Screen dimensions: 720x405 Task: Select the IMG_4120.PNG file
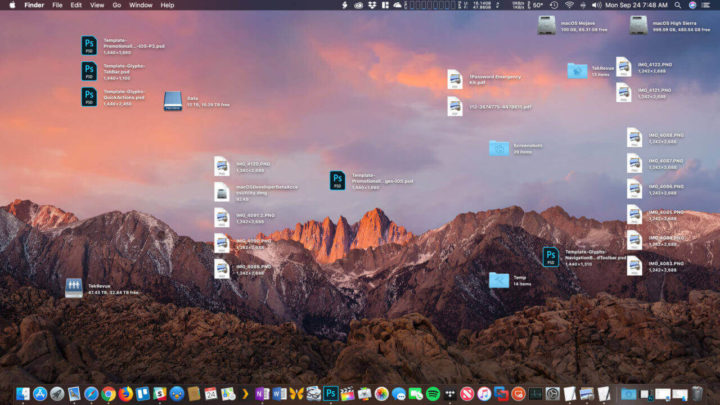coord(222,166)
